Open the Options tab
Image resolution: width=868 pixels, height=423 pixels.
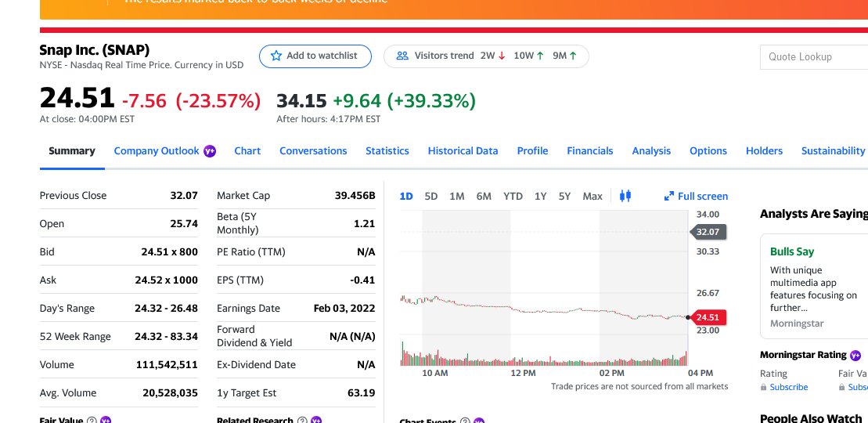point(708,151)
